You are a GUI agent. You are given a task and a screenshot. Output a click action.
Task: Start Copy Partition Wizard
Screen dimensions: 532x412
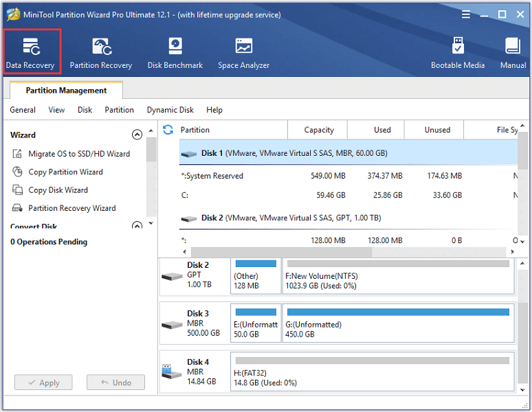[x=65, y=172]
